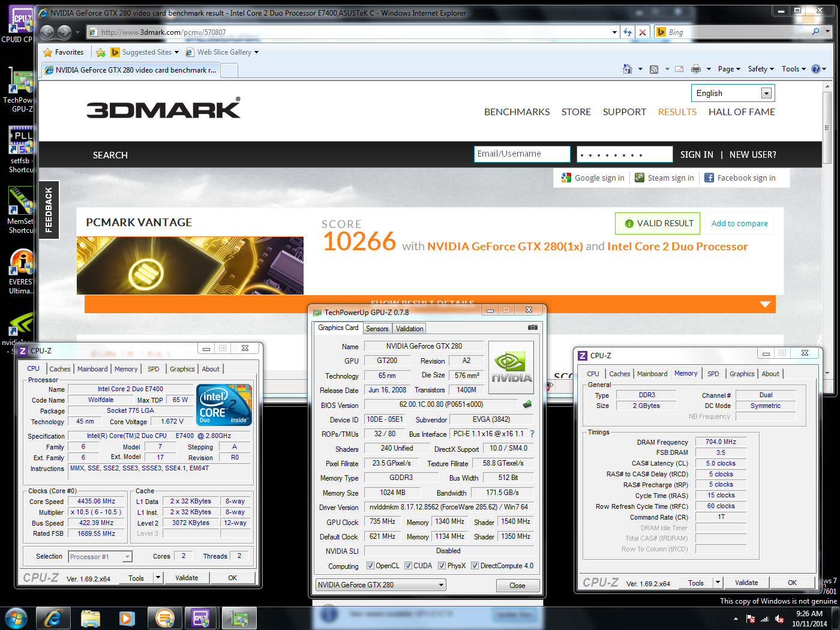Open the IE Safety menu dropdown

pos(761,69)
